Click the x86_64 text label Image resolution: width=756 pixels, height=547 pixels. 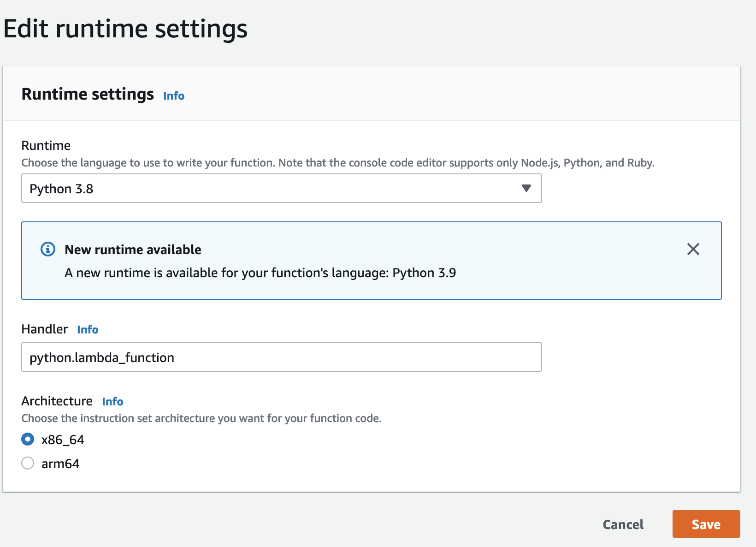click(x=63, y=440)
